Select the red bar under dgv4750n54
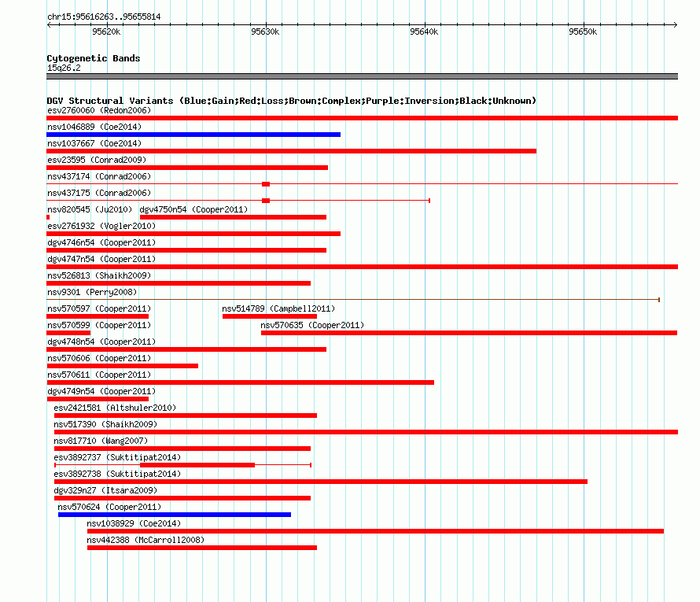Viewport: 700px width, 602px height. (x=233, y=217)
